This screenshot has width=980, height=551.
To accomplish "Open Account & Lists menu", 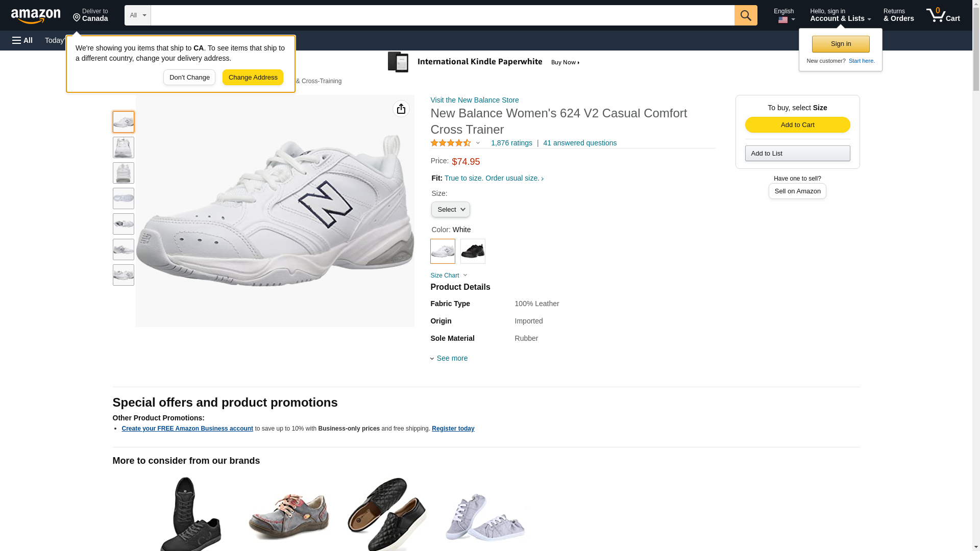I will click(840, 15).
